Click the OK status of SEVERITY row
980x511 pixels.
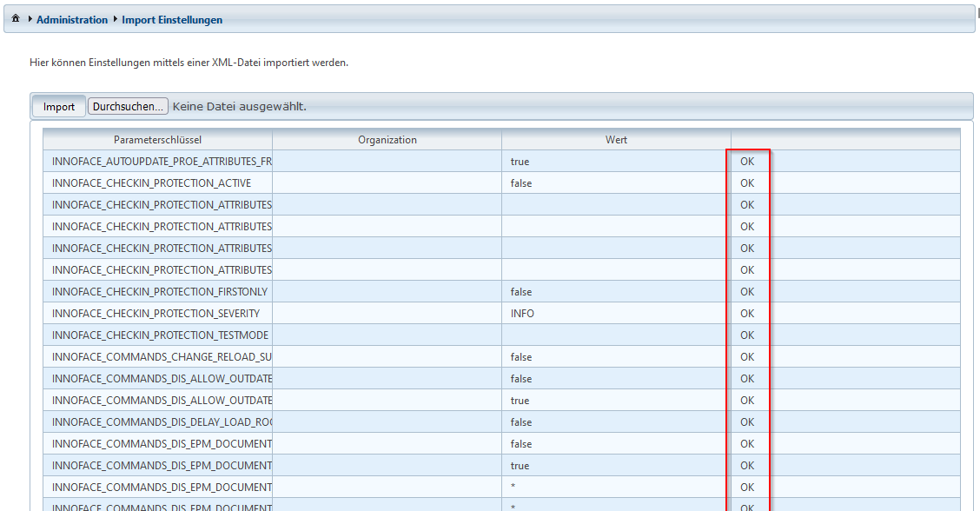(x=747, y=314)
